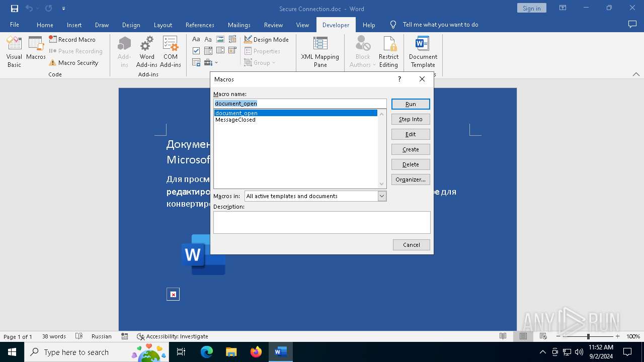The width and height of the screenshot is (644, 362).
Task: Switch to the Home tab
Action: click(45, 25)
